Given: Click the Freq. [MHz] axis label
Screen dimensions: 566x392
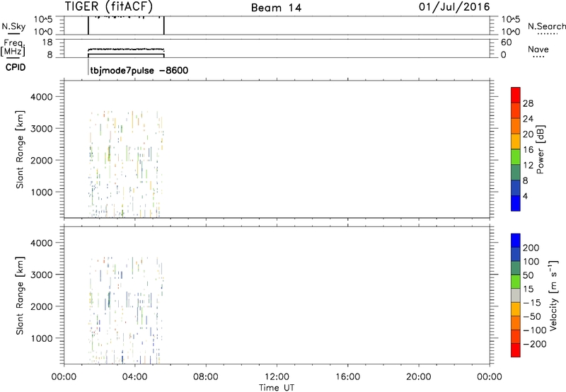Looking at the screenshot, I should coord(13,47).
